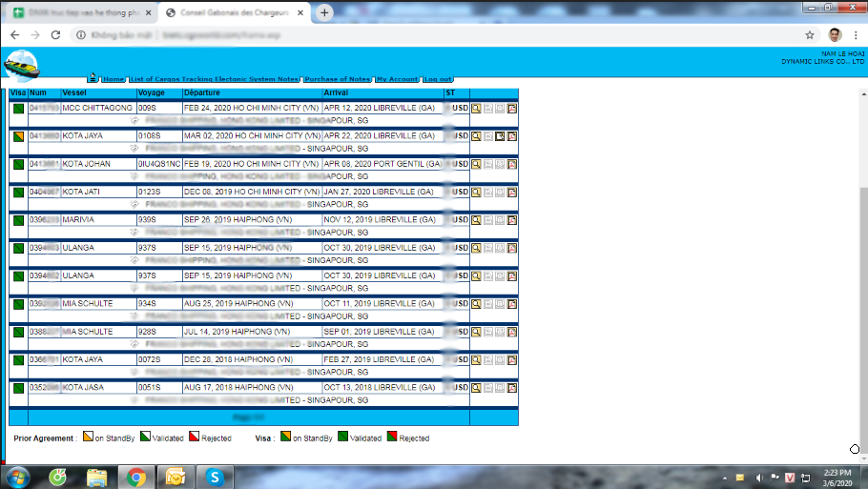868x489 pixels.
Task: Bookmark this page with the star icon
Action: click(x=810, y=34)
